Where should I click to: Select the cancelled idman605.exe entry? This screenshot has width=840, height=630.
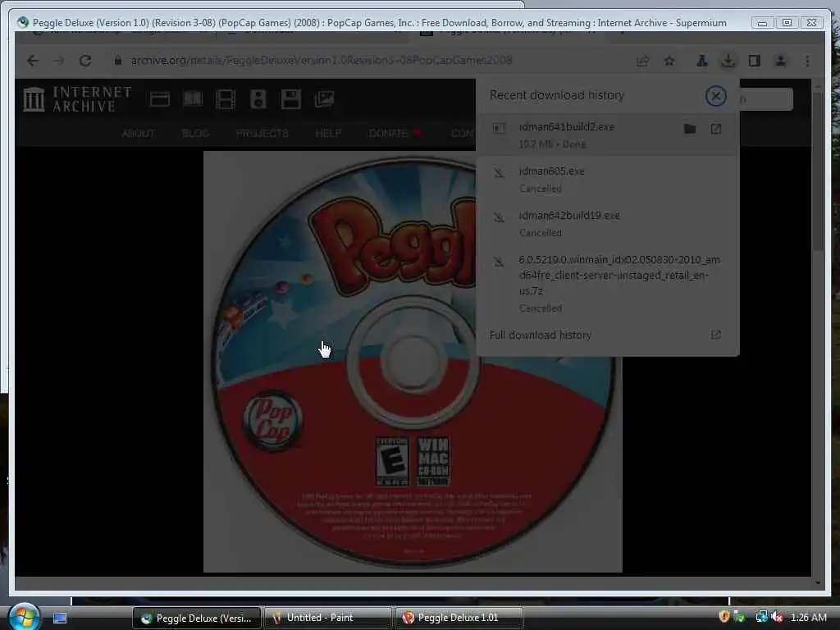606,180
